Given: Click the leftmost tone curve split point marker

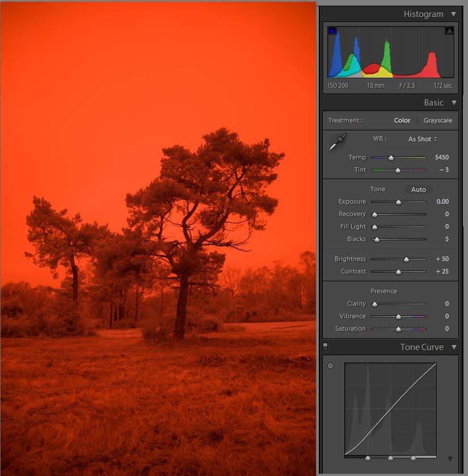Looking at the screenshot, I should coord(368,458).
